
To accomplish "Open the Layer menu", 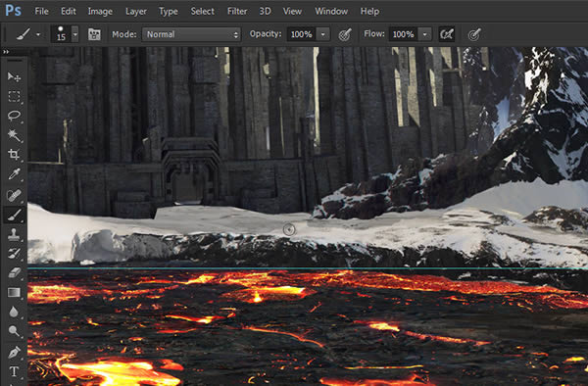I will pyautogui.click(x=136, y=12).
